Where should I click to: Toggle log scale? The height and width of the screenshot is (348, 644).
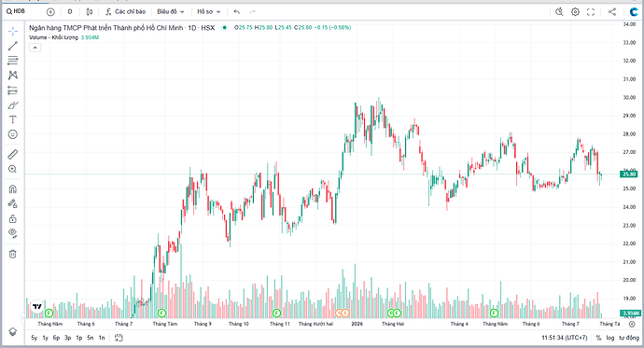(609, 338)
